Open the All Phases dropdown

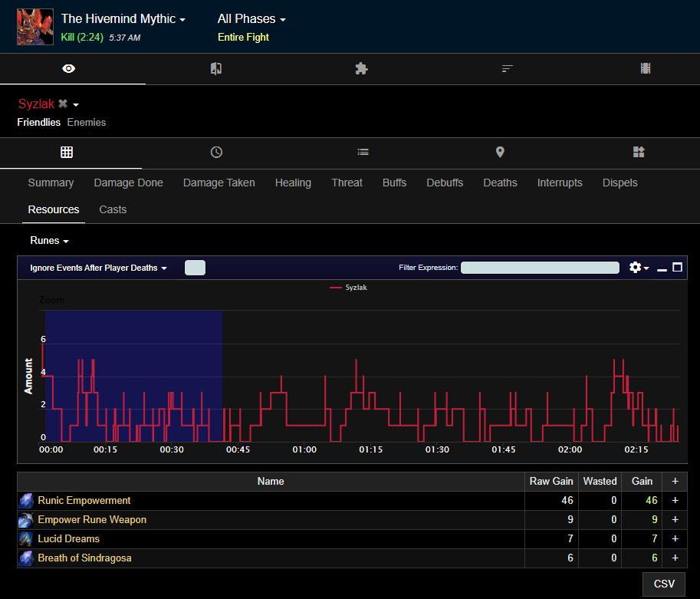coord(251,18)
